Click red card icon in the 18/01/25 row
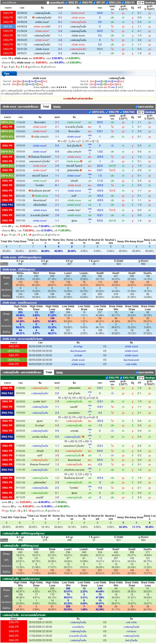 point(33,18)
